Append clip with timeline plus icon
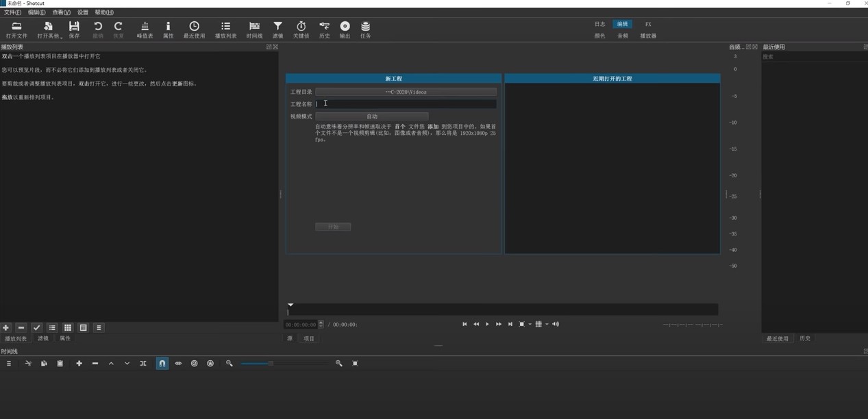This screenshot has height=419, width=868. [79, 364]
